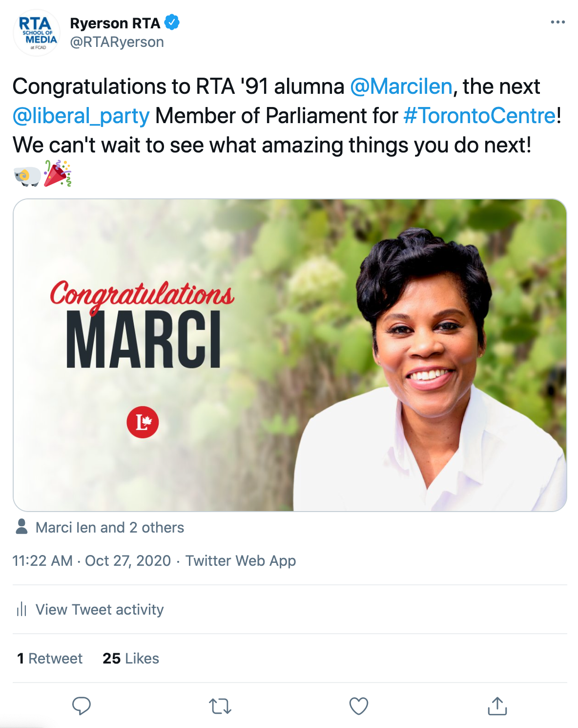Screen dimensions: 578x728
Task: Click the blue verified badge
Action: pyautogui.click(x=172, y=22)
